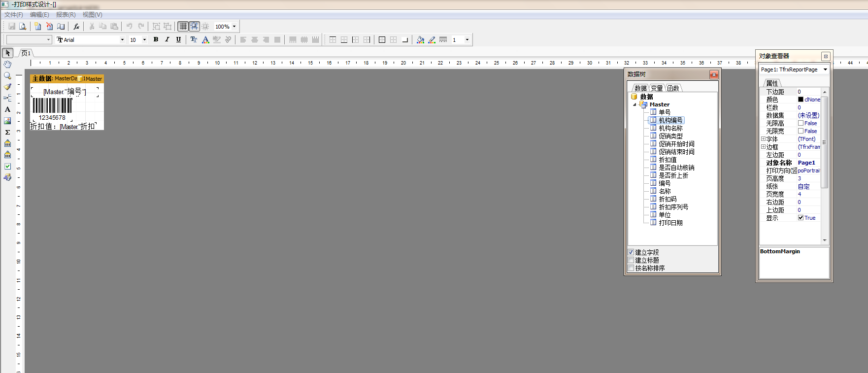Choose the Picture object tool
Viewport: 868px width, 373px height.
7,121
